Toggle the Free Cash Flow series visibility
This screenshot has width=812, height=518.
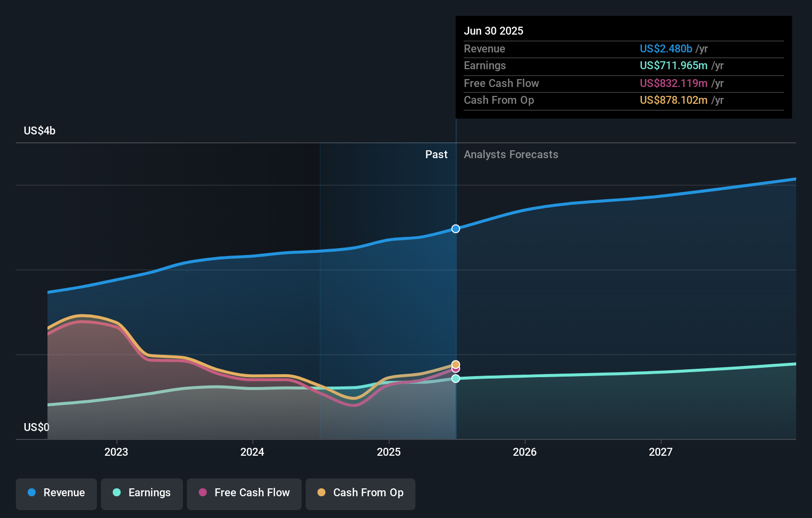[x=244, y=493]
